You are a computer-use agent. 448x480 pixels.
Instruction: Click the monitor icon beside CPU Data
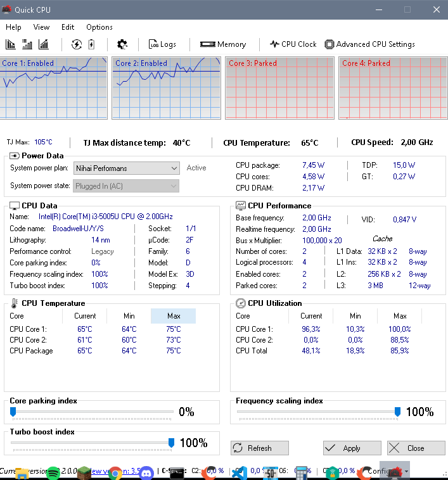click(x=15, y=206)
